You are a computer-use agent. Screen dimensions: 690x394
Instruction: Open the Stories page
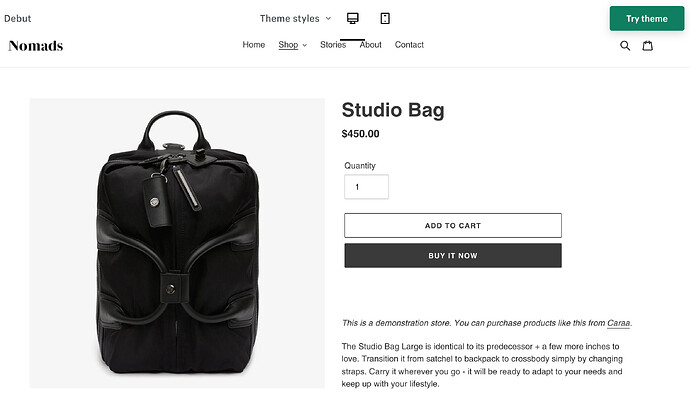[333, 45]
